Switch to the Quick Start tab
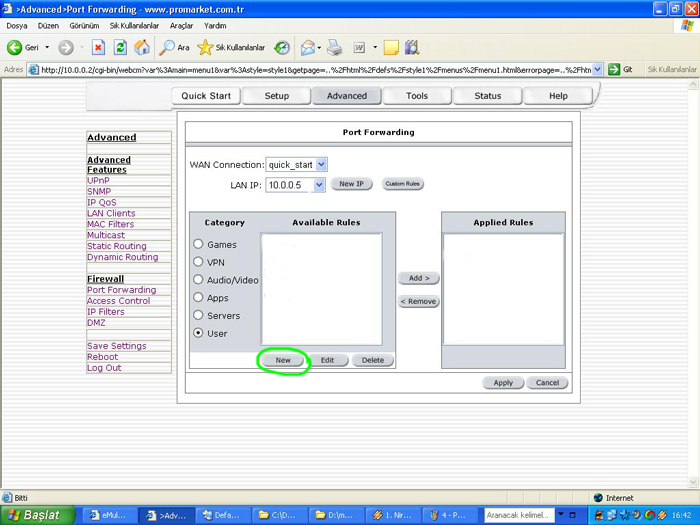This screenshot has height=525, width=700. (206, 96)
